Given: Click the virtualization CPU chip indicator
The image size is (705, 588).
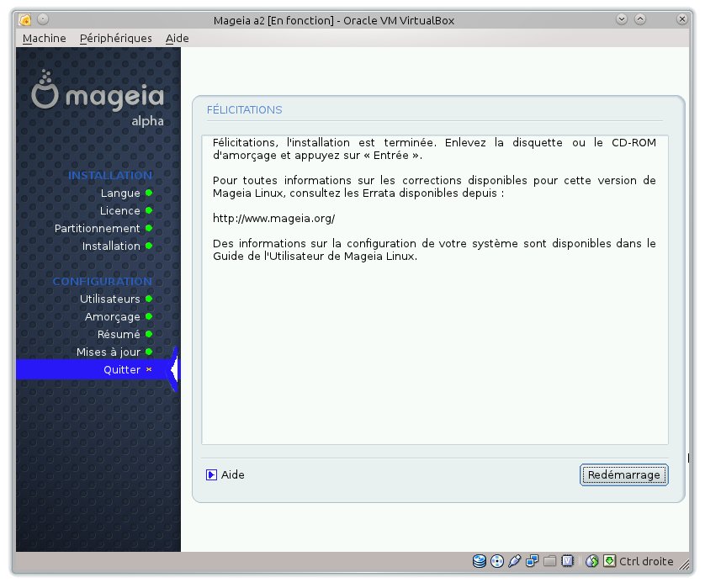Looking at the screenshot, I should click(567, 561).
